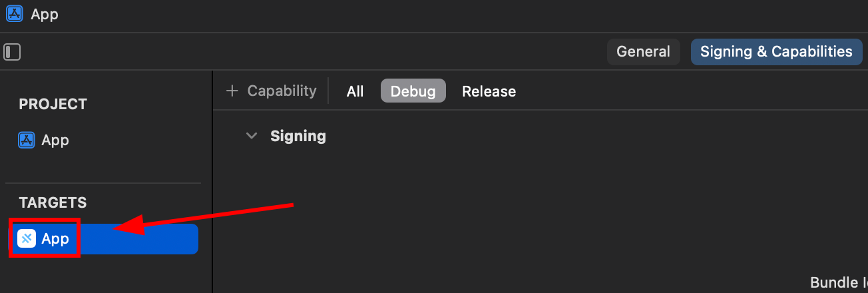Viewport: 868px width, 293px height.
Task: Open the Signing & Capabilities tab
Action: pyautogui.click(x=776, y=52)
